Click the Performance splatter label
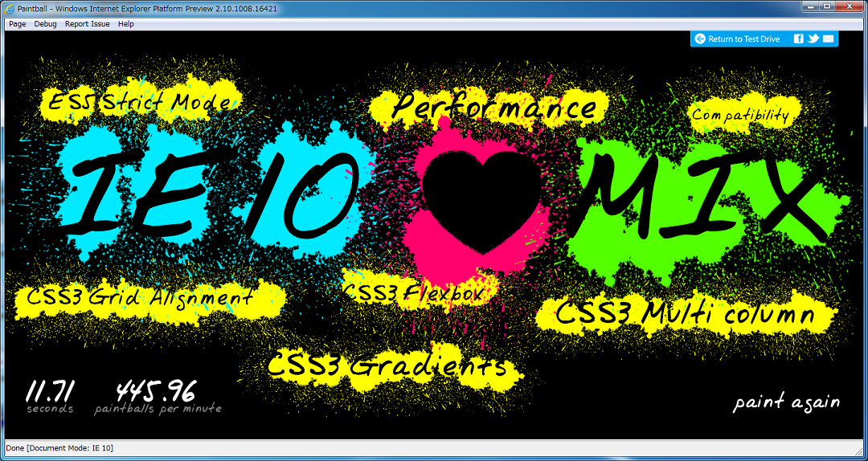Screen dimensions: 868x461 tap(494, 108)
